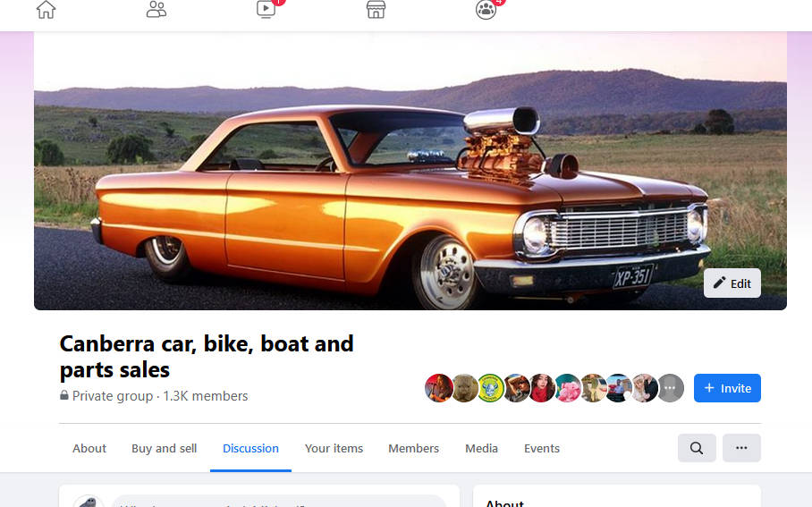Image resolution: width=812 pixels, height=507 pixels.
Task: Open the Media tab
Action: click(x=481, y=448)
